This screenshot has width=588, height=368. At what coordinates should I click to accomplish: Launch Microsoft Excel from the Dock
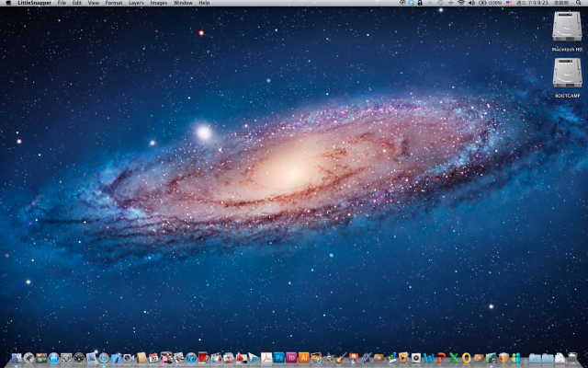[454, 358]
